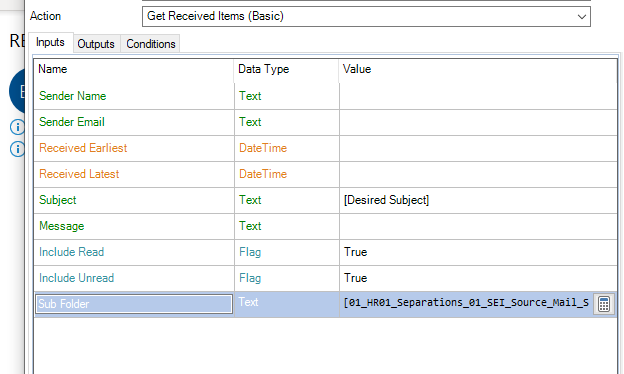Select the Sender Email row name
Screen dimensions: 624x374
(x=72, y=122)
